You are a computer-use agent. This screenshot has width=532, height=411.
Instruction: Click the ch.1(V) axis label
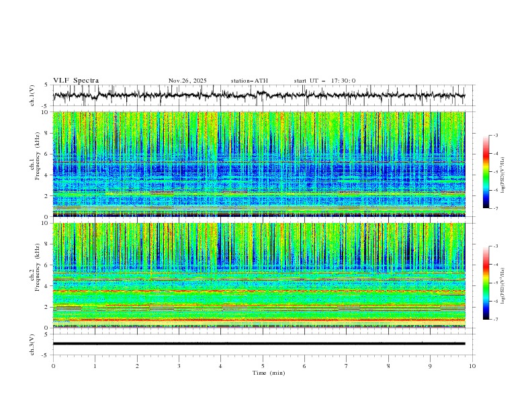click(x=32, y=95)
